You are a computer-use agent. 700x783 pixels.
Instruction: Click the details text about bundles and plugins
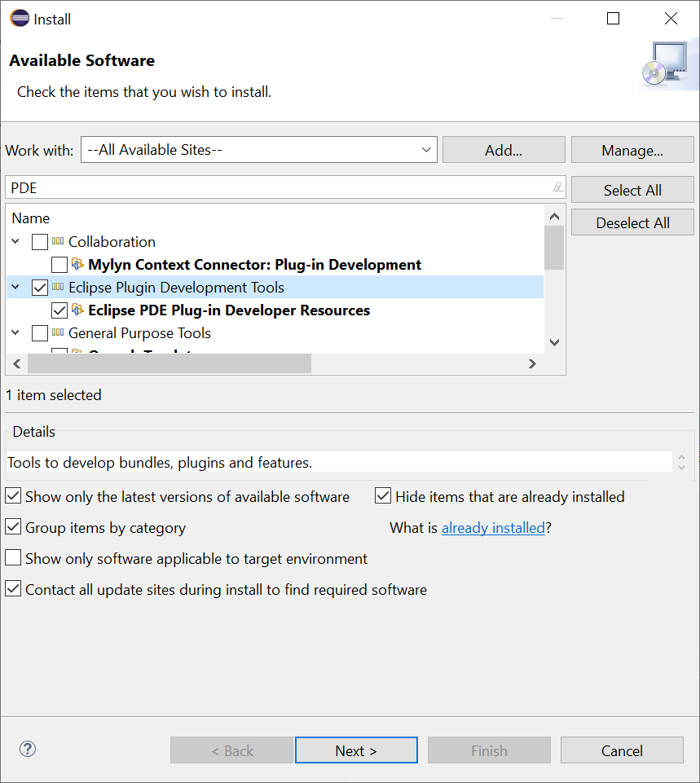coord(160,463)
